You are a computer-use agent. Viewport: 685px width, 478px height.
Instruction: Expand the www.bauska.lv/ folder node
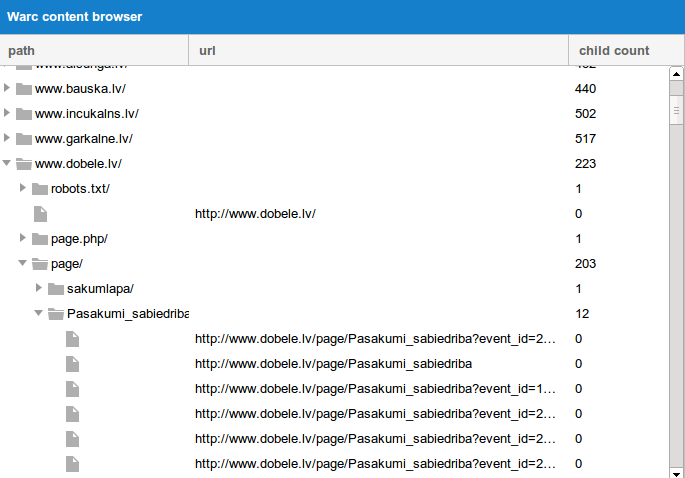(7, 88)
